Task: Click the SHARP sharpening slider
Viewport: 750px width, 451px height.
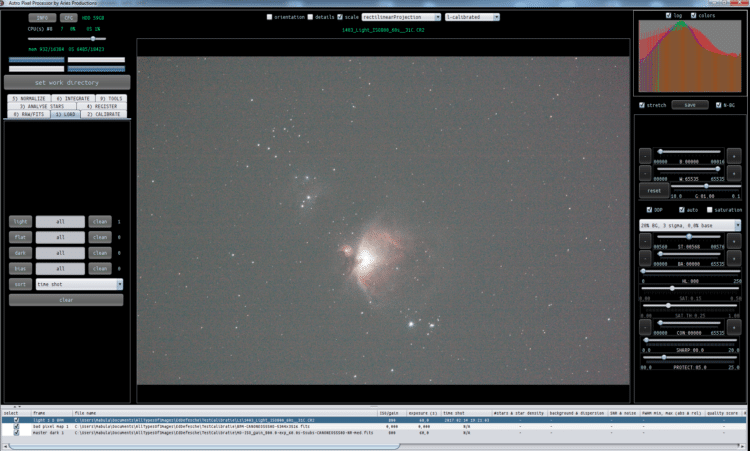Action: (x=691, y=340)
